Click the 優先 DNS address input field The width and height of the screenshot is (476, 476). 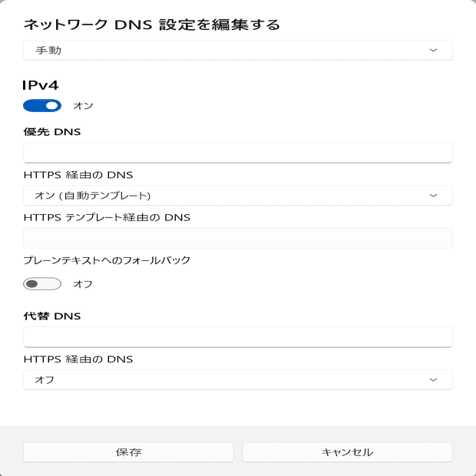[237, 152]
